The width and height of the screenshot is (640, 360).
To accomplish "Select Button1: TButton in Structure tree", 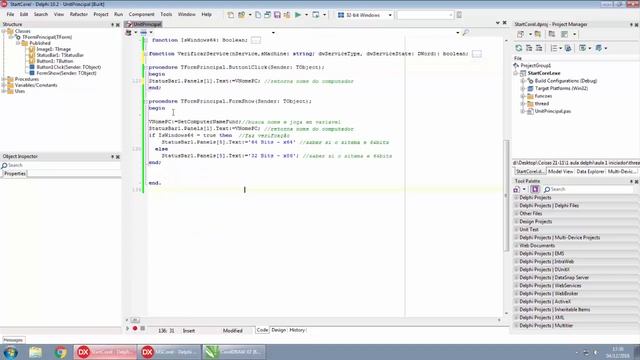I will coord(55,61).
